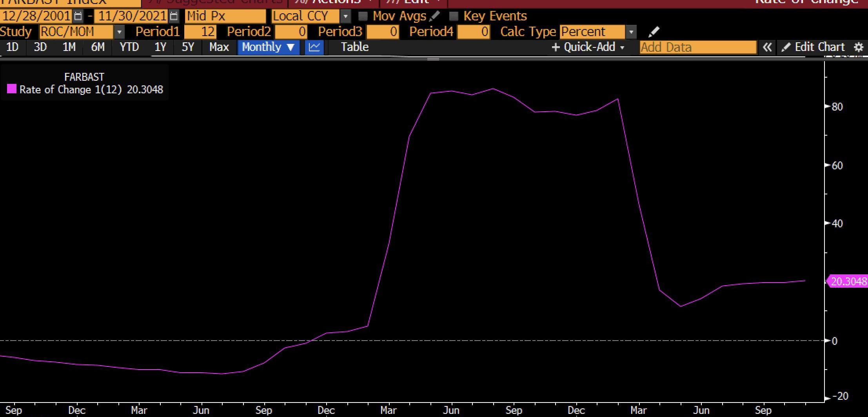Select the YTD time range tab
Viewport: 868px width, 417px height.
pyautogui.click(x=129, y=47)
